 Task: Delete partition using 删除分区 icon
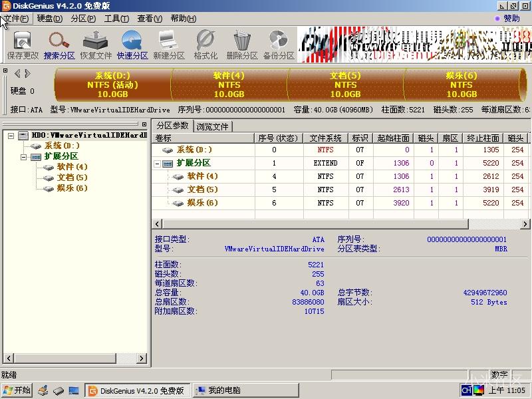tap(242, 43)
